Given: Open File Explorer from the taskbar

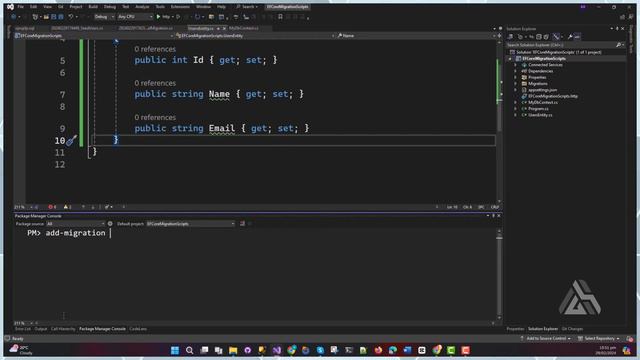Looking at the screenshot, I should coord(233,350).
